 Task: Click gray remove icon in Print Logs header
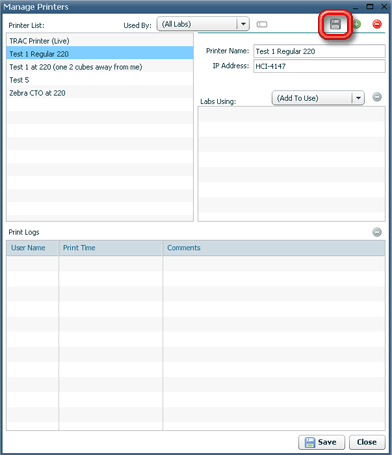click(377, 232)
